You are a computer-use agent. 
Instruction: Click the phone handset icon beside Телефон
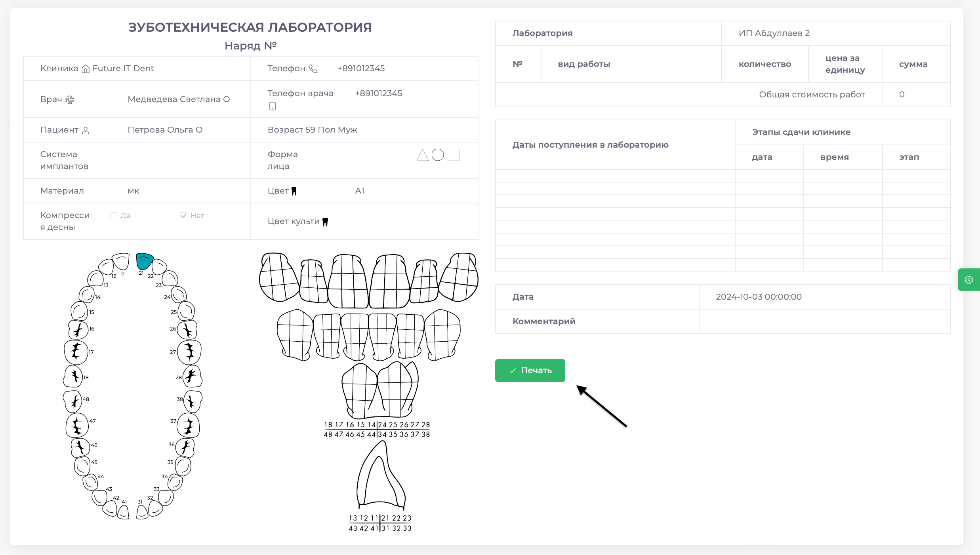coord(313,69)
